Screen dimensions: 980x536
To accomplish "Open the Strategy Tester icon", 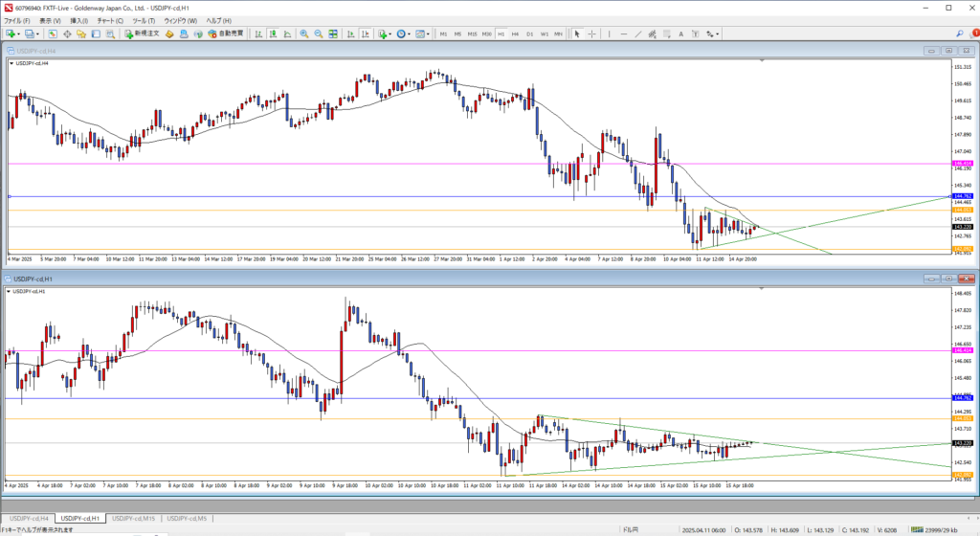I will pyautogui.click(x=110, y=33).
